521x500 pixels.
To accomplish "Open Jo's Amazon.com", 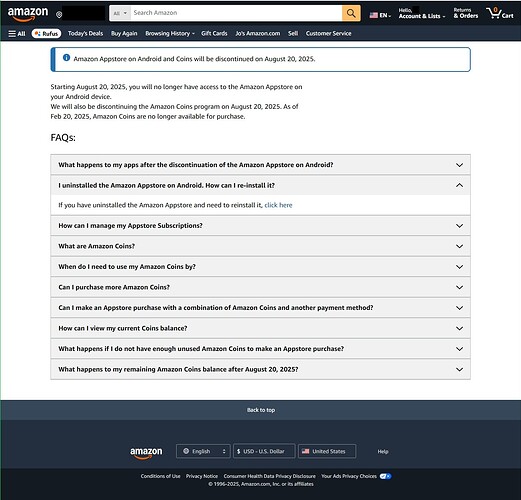I will [258, 33].
